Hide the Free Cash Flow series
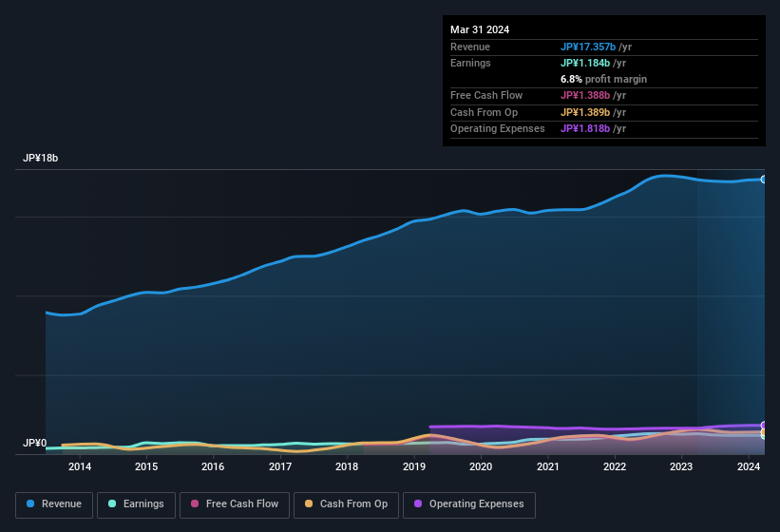This screenshot has width=780, height=532. (x=235, y=504)
